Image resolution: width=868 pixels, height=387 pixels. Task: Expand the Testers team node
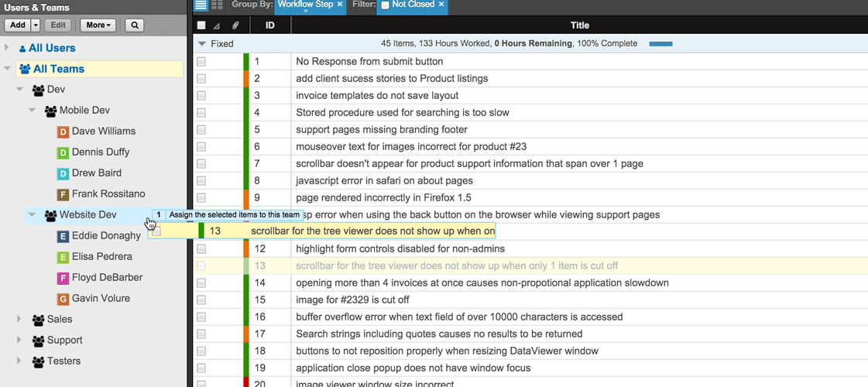click(19, 361)
